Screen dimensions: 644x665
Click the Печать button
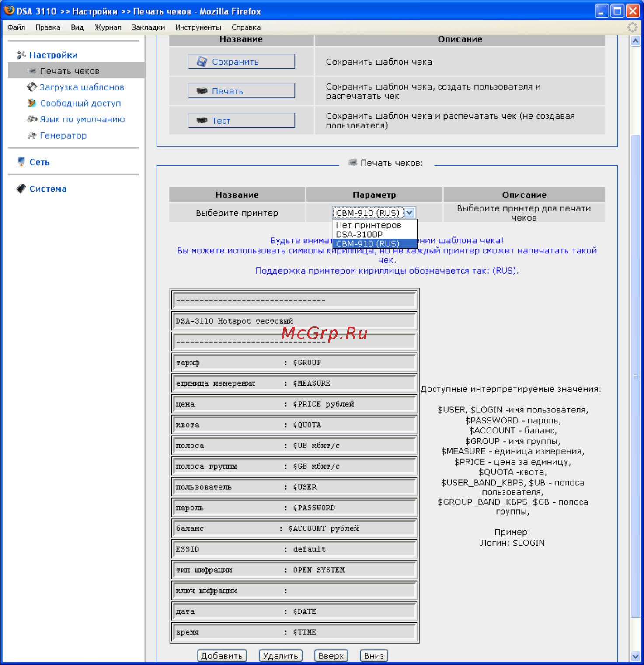(242, 91)
